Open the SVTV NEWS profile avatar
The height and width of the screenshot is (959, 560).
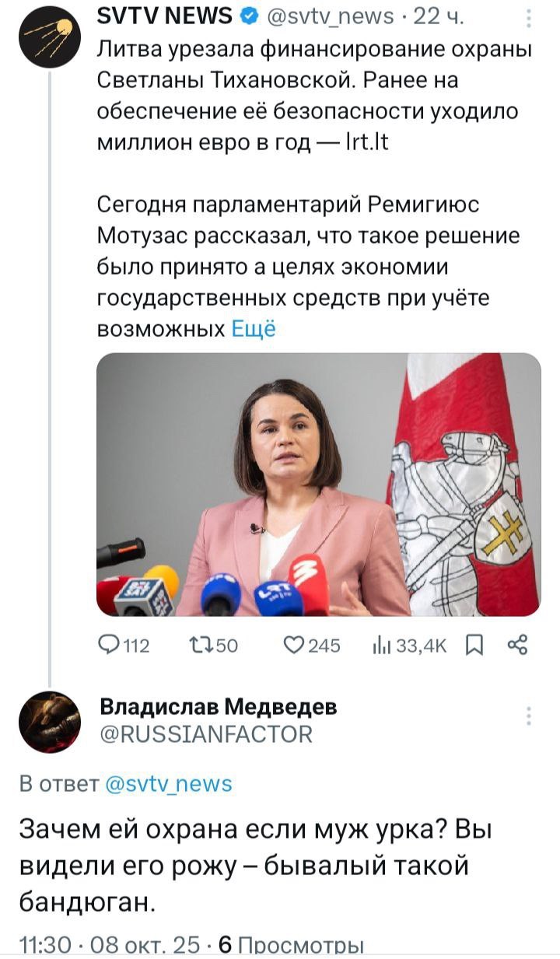50,38
